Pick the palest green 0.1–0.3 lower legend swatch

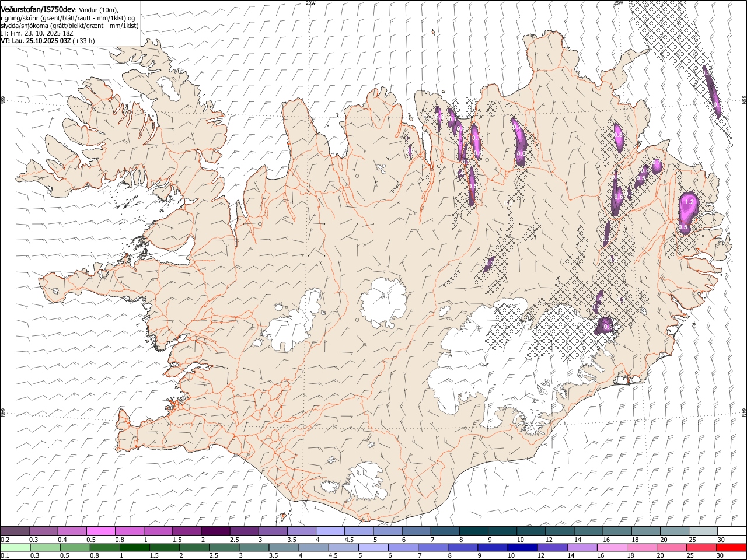click(15, 548)
